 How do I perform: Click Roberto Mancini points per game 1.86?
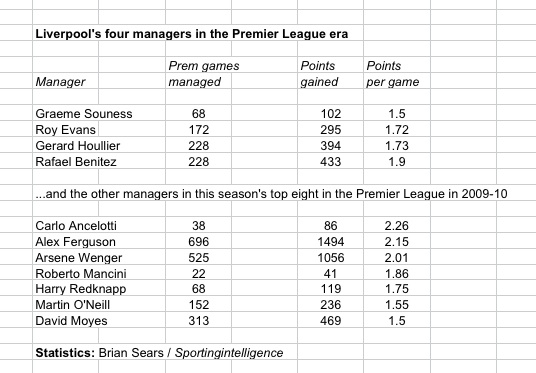[397, 274]
